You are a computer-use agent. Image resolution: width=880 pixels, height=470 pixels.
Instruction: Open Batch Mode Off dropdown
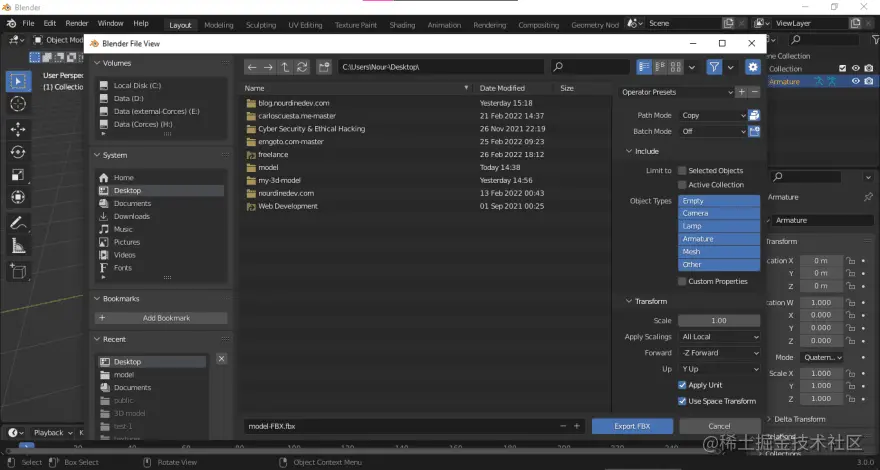click(x=712, y=131)
